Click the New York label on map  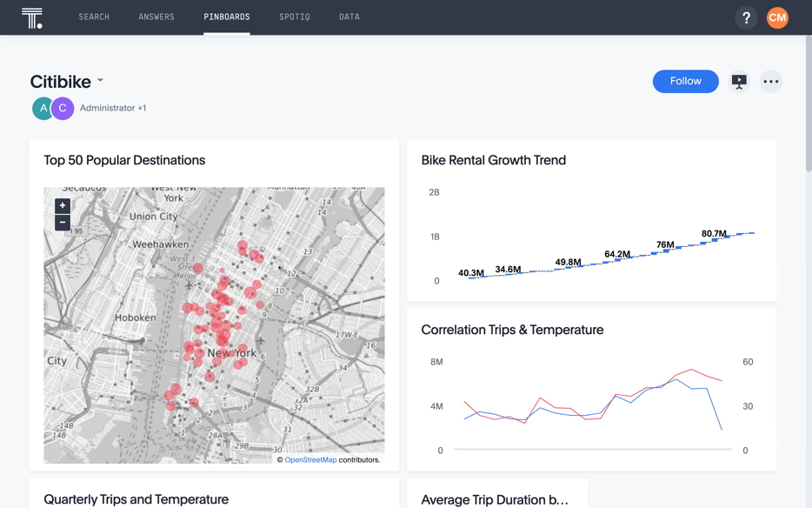[232, 353]
